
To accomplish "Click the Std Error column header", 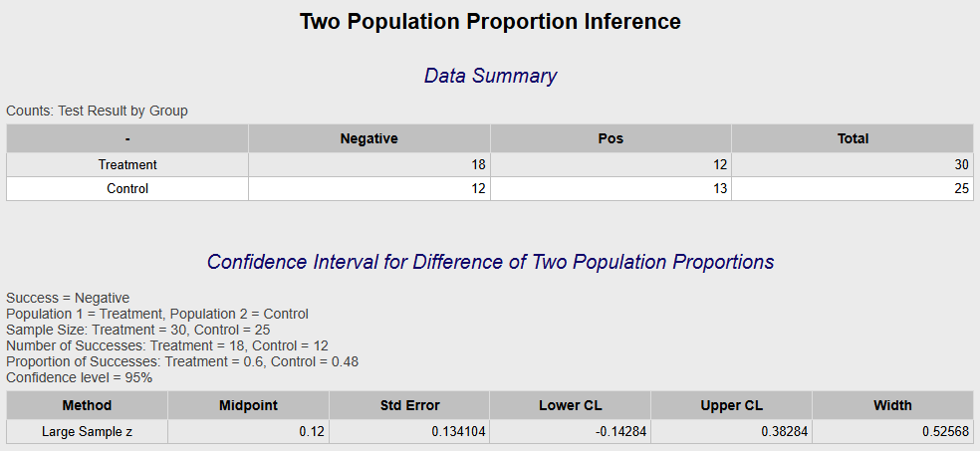I will pyautogui.click(x=409, y=405).
